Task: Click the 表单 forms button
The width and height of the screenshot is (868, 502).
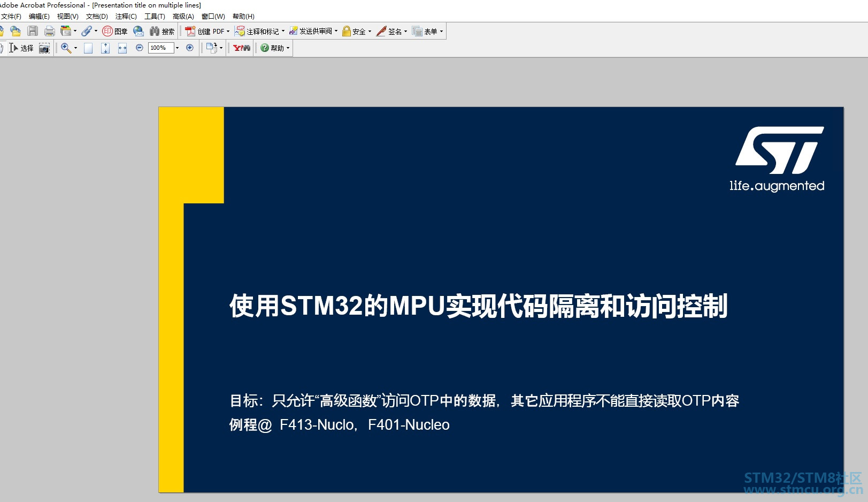Action: click(425, 32)
